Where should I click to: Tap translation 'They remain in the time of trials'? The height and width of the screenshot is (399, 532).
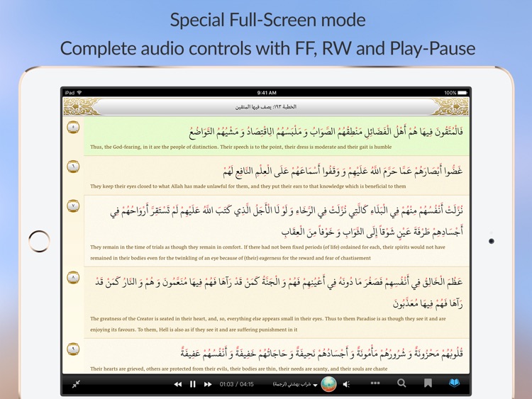267,252
